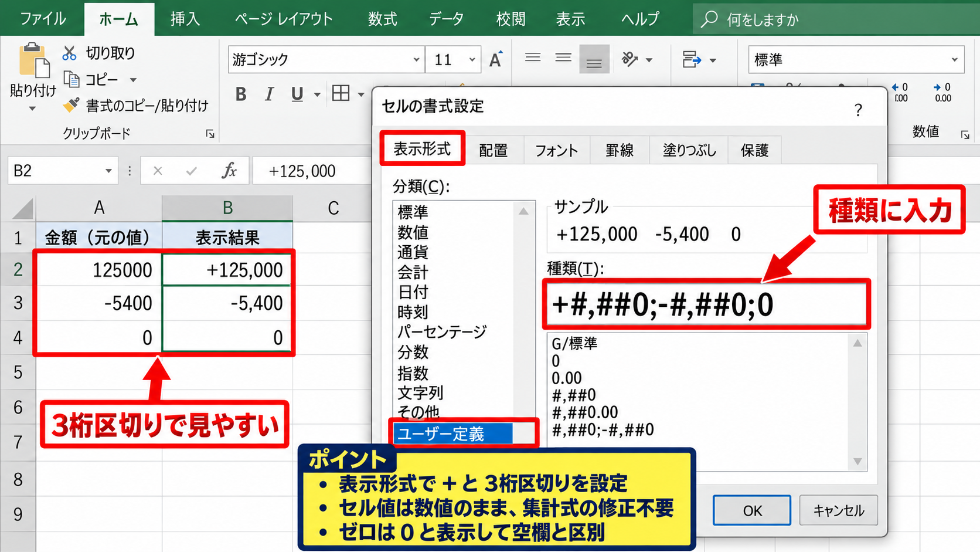Click column header C
The height and width of the screenshot is (552, 980).
(333, 208)
